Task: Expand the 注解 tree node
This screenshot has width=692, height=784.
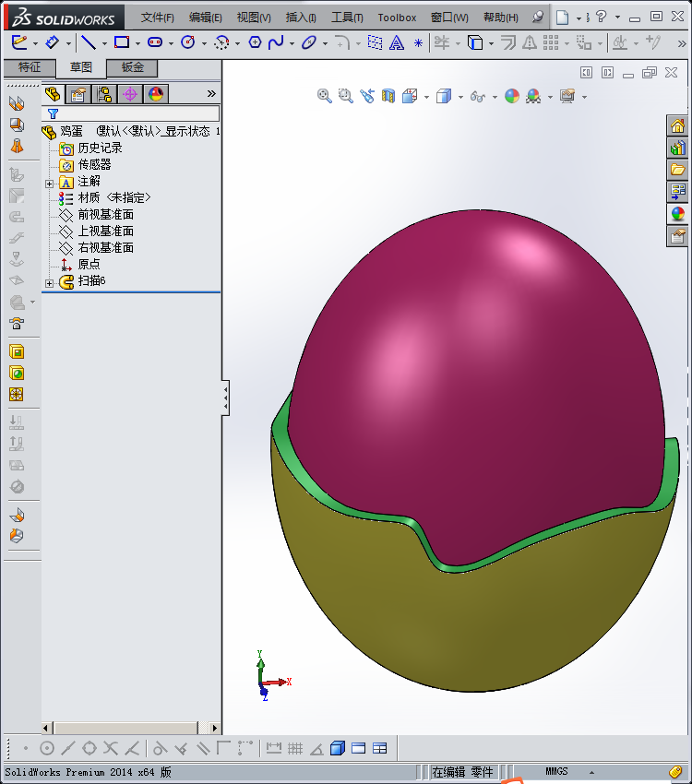Action: (49, 184)
